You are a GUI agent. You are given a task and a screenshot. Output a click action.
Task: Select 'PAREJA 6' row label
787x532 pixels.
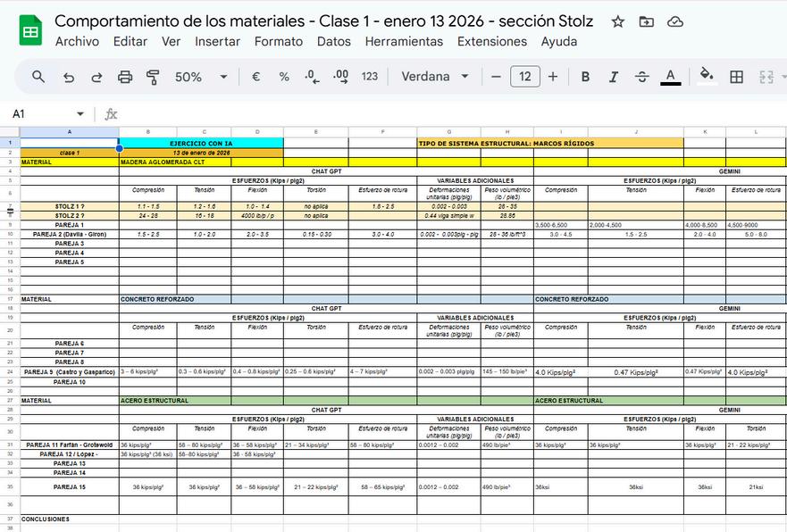tap(70, 344)
